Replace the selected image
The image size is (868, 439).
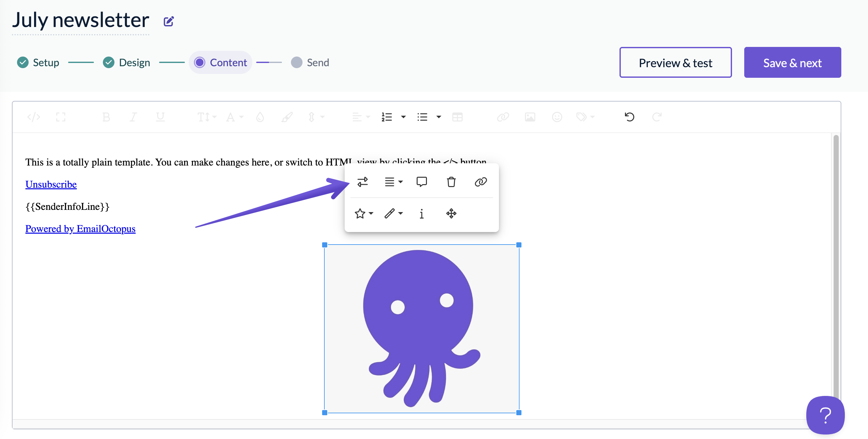coord(363,182)
